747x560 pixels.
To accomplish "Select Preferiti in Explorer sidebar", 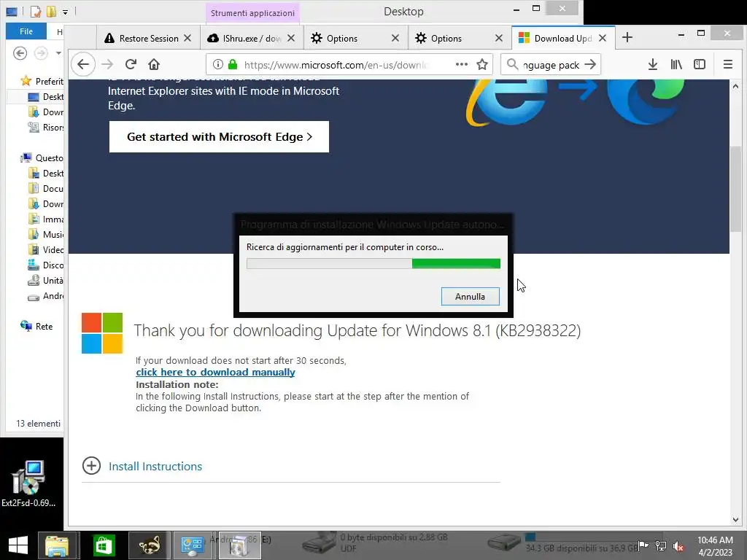I will tap(42, 81).
